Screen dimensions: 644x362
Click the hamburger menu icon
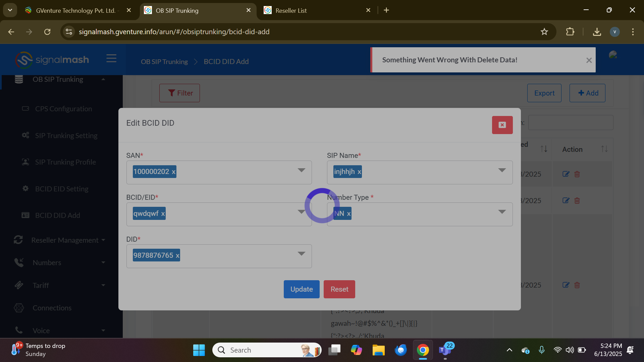pos(111,59)
